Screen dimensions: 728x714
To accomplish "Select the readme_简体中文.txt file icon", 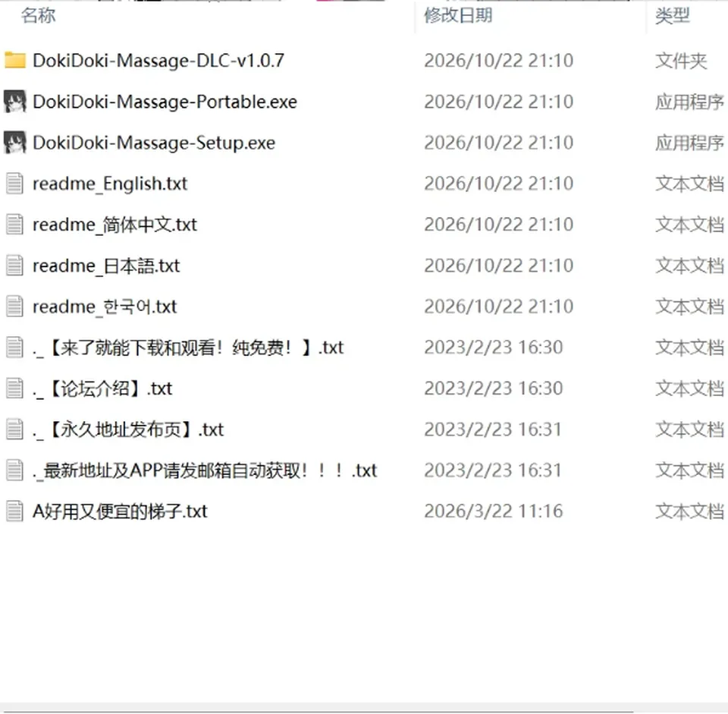I will point(15,225).
